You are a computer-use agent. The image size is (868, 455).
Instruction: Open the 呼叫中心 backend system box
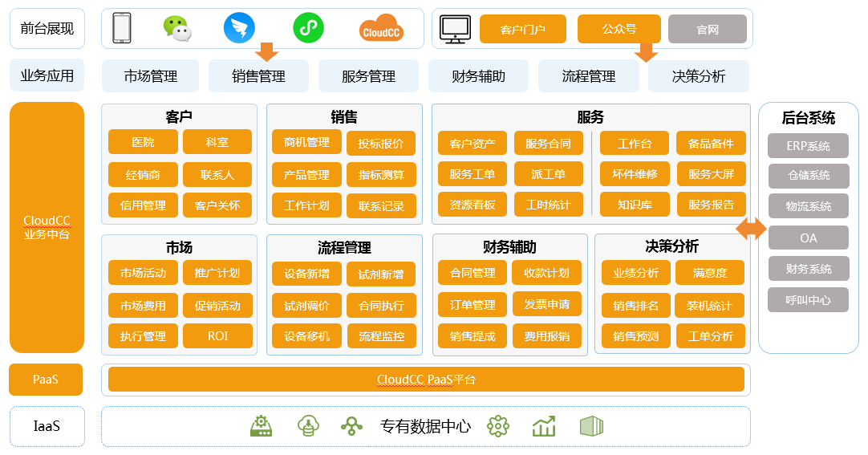click(x=808, y=300)
